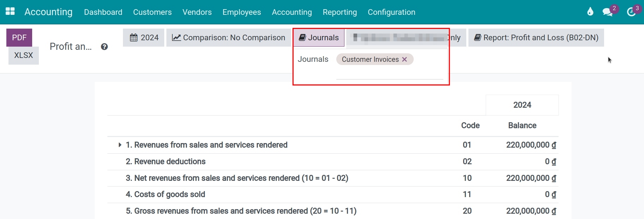Remove the Customer Invoices journal tag

[x=404, y=59]
